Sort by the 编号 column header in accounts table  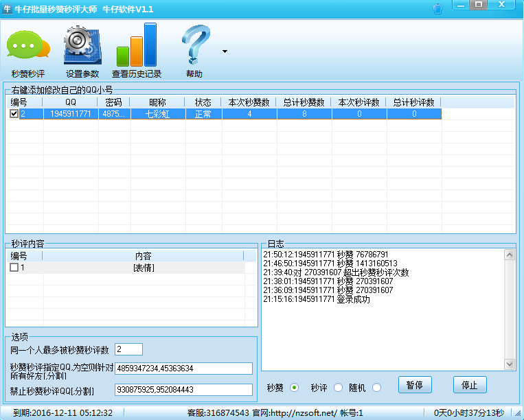point(24,102)
